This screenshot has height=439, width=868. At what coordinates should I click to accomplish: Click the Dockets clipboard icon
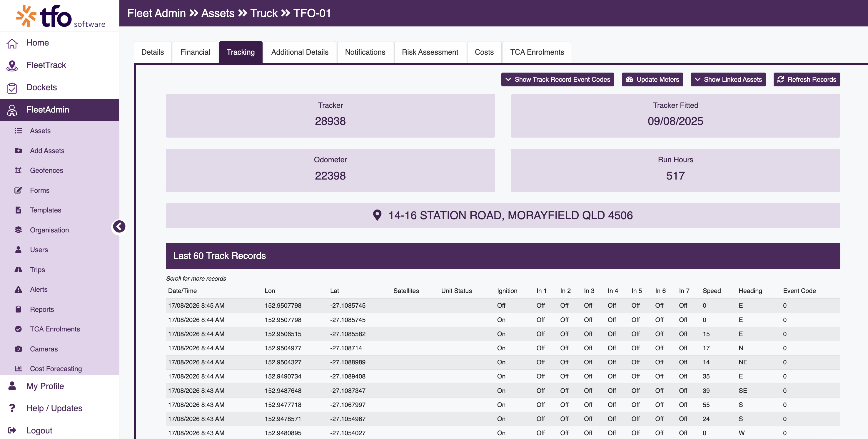(12, 88)
